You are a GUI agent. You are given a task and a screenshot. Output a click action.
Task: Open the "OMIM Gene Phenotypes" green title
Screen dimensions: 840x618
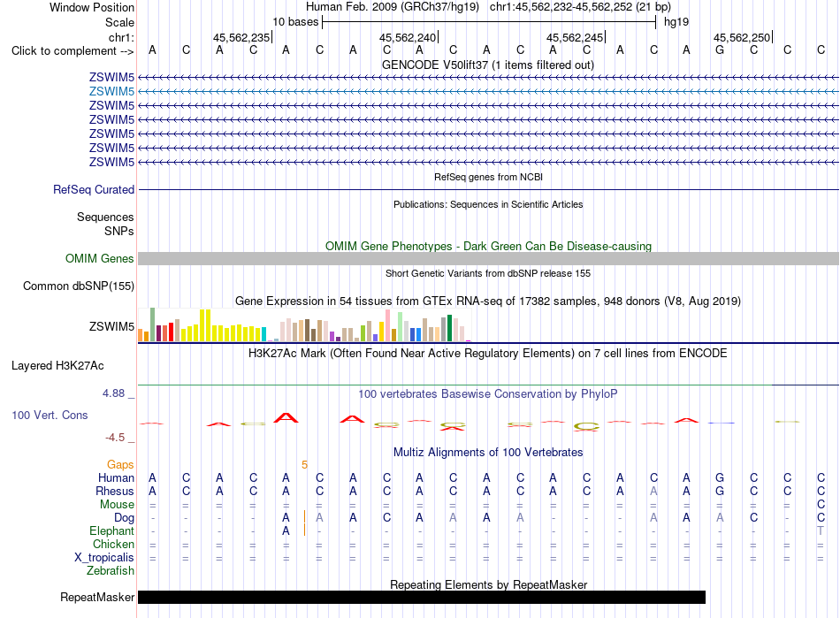coord(488,247)
